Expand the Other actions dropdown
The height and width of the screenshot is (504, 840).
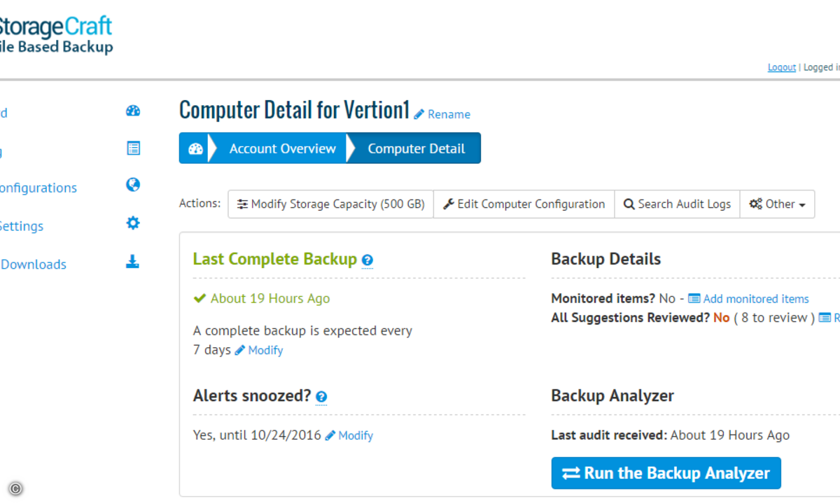pyautogui.click(x=778, y=204)
